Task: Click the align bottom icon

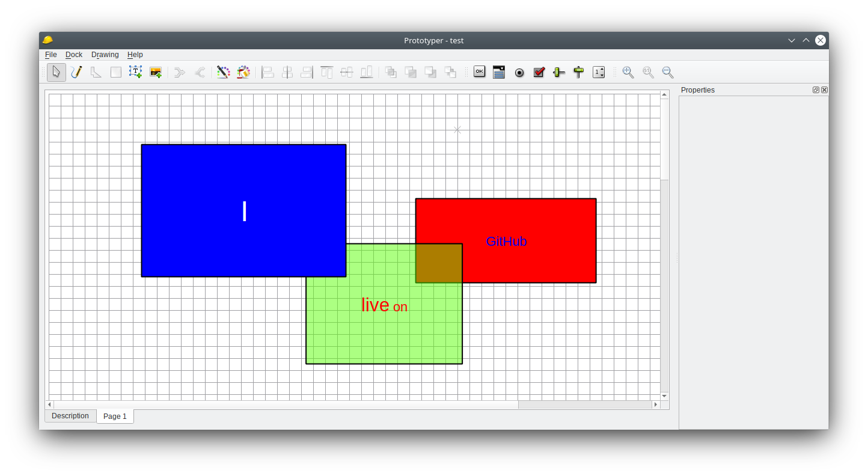Action: pos(367,72)
